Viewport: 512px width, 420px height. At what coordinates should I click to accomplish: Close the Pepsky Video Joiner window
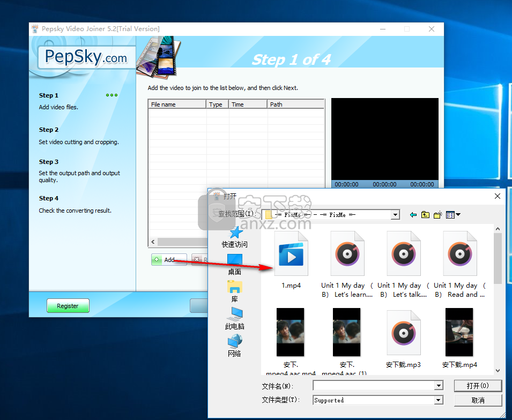pos(432,29)
